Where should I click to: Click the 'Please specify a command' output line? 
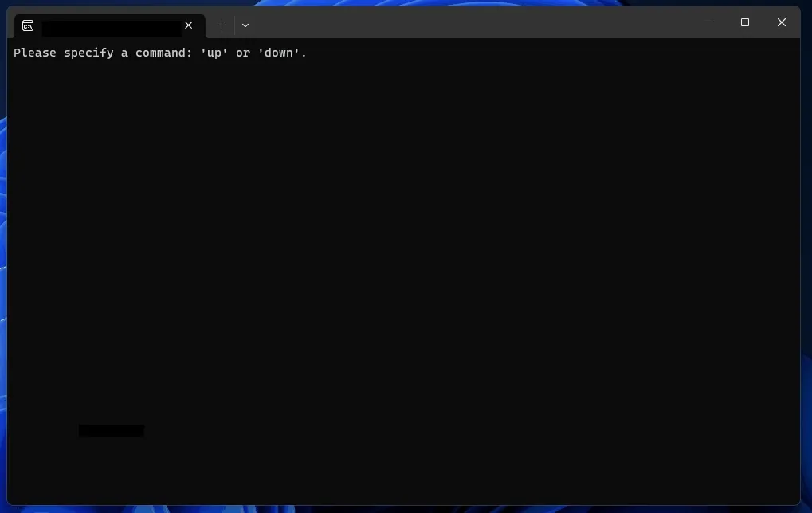click(160, 53)
